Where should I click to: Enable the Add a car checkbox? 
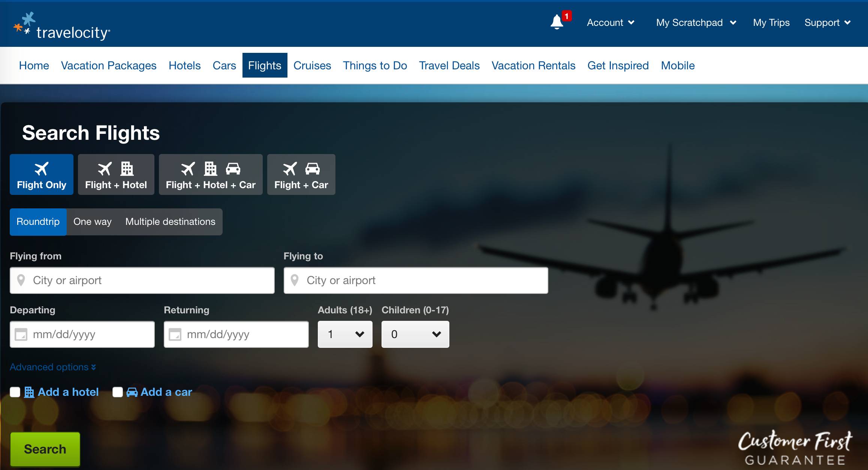point(118,392)
